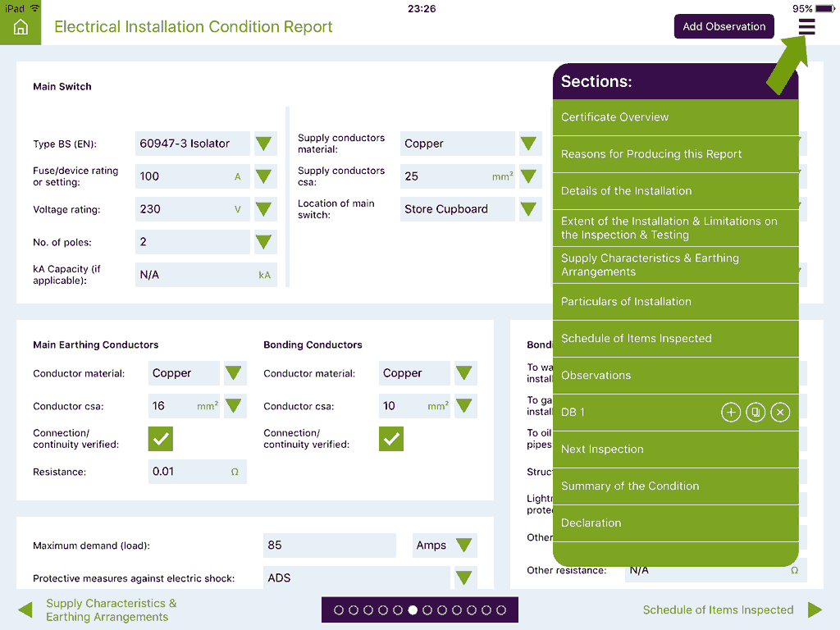The image size is (840, 630).
Task: Open Voltage rating dropdown arrow
Action: click(263, 209)
